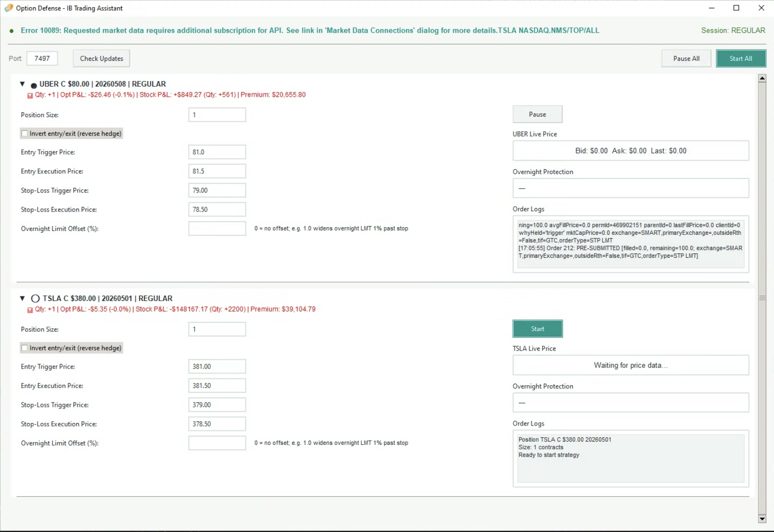Toggle TSLA Invert entry/exit checkbox
Screen dimensions: 774x532
click(24, 348)
